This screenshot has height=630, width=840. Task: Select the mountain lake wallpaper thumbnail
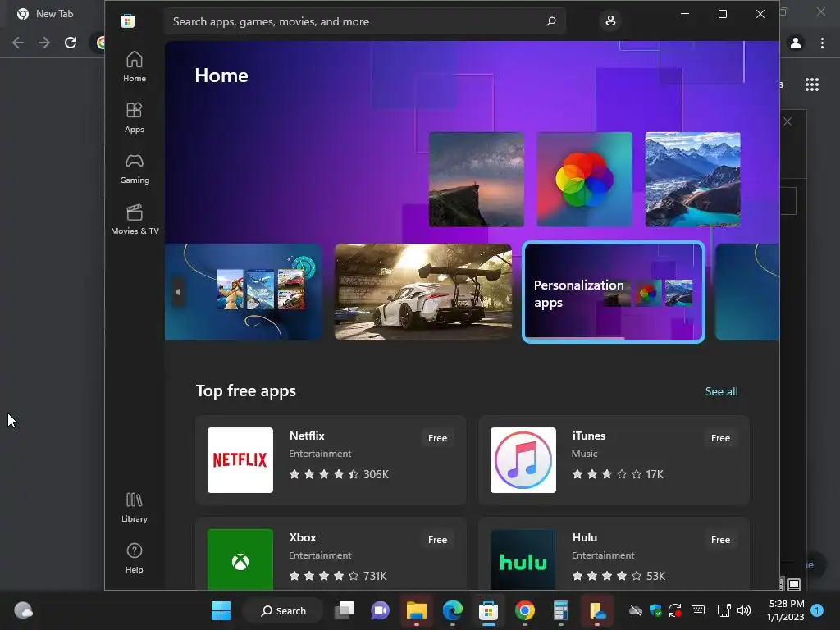[x=692, y=180]
